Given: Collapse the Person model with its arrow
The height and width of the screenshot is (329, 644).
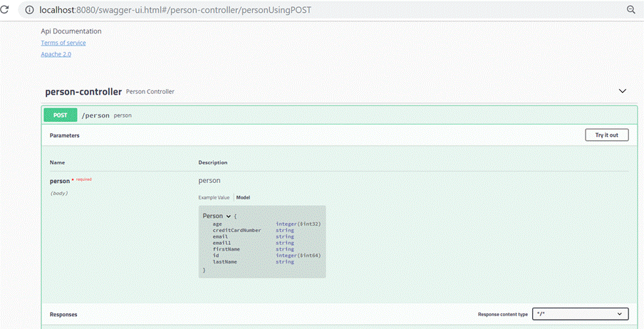Looking at the screenshot, I should 228,216.
